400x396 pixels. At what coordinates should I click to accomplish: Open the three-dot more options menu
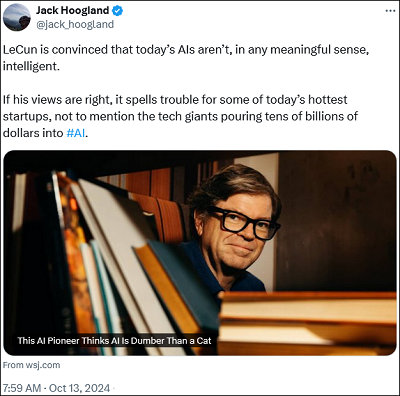pyautogui.click(x=390, y=11)
